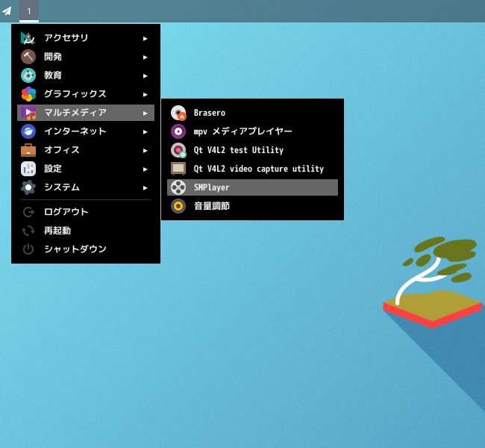
Task: Open the グラフィックス menu entry
Action: tap(86, 94)
